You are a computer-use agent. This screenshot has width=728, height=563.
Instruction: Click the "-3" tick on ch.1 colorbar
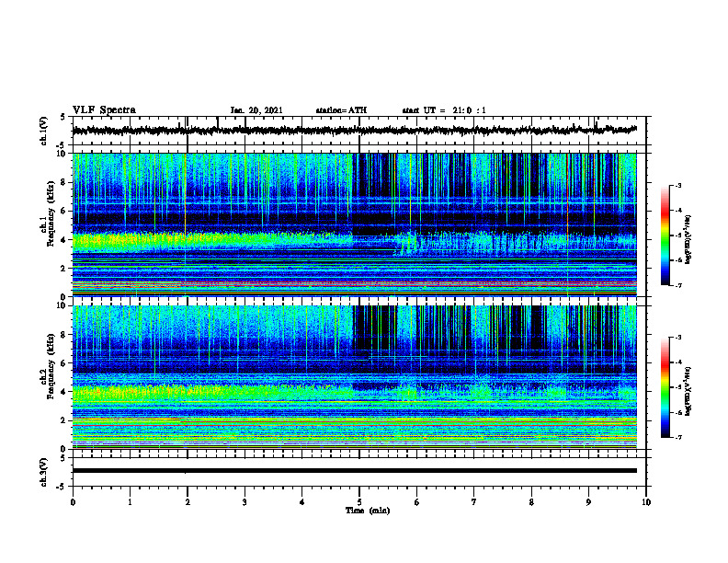coord(678,185)
